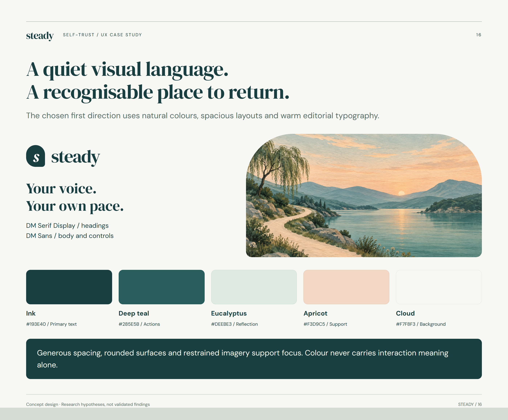Pick the Apricot colour swatch
The height and width of the screenshot is (420, 508).
click(x=346, y=287)
